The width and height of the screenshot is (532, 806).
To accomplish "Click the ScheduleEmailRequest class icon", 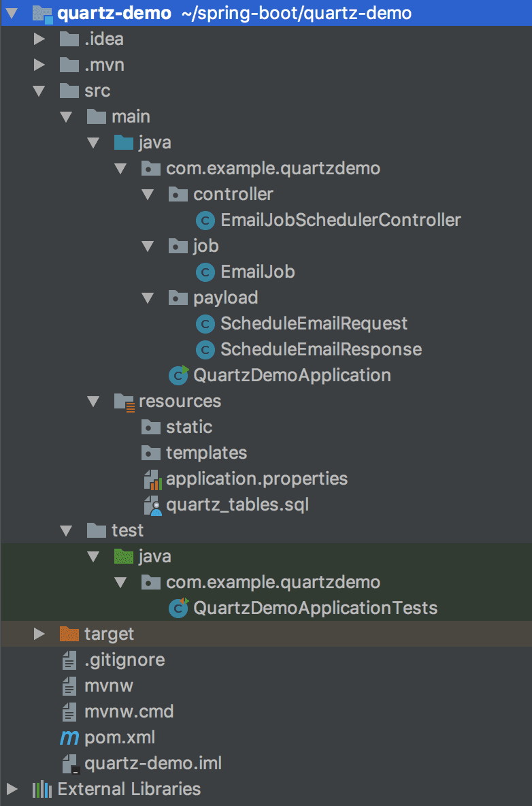I will (205, 324).
